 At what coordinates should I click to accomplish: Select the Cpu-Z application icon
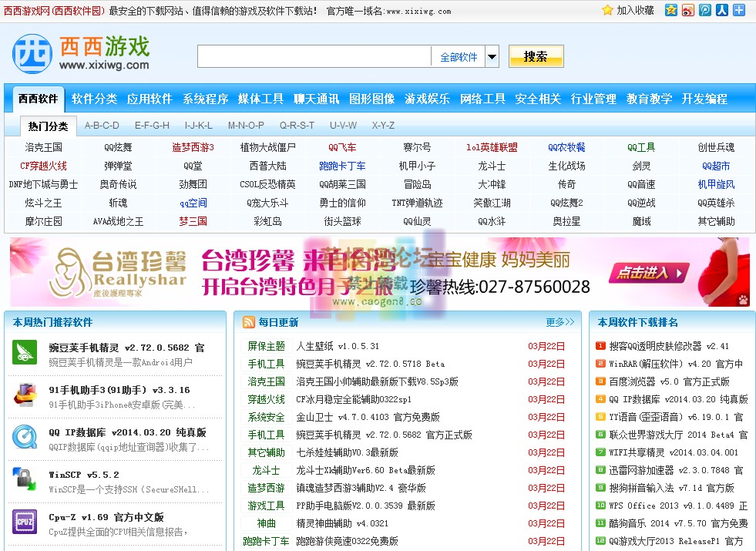pos(25,522)
